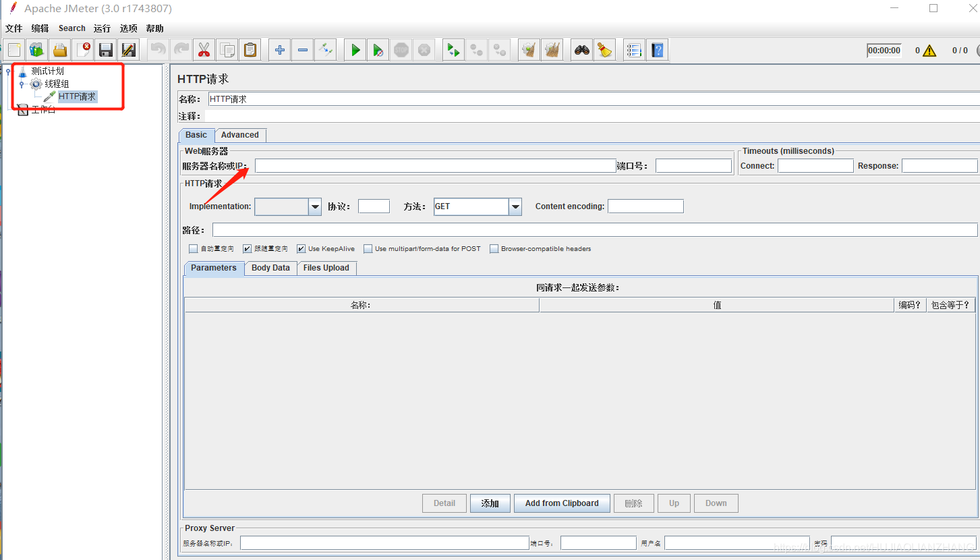Click the Remote Shutdown All icon

pos(500,50)
